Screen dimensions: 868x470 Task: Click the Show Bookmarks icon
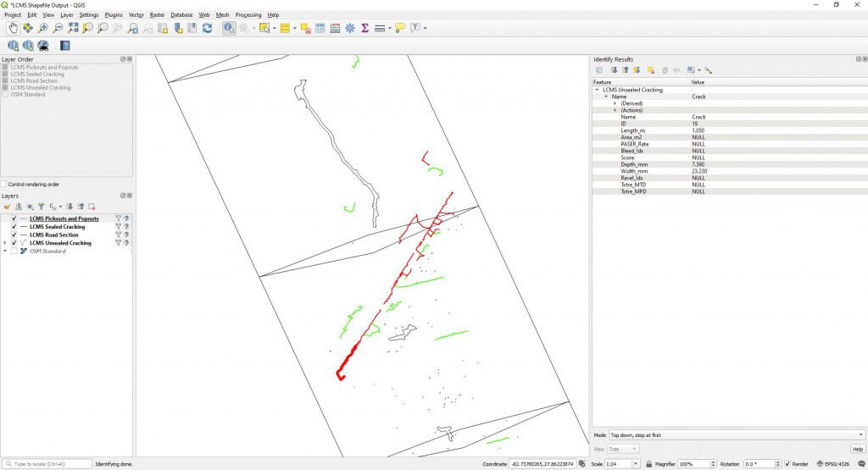pos(192,28)
